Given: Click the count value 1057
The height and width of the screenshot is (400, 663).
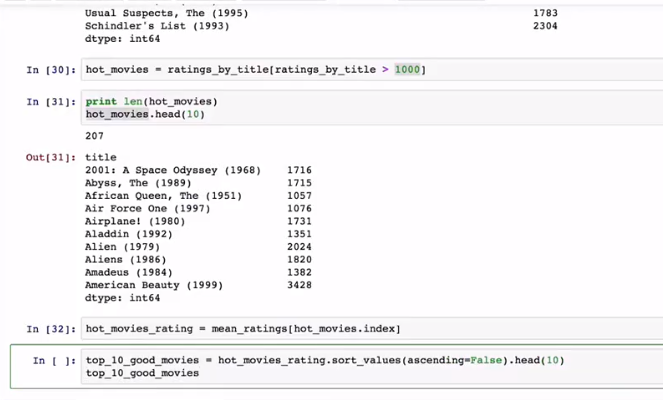Looking at the screenshot, I should (x=299, y=195).
